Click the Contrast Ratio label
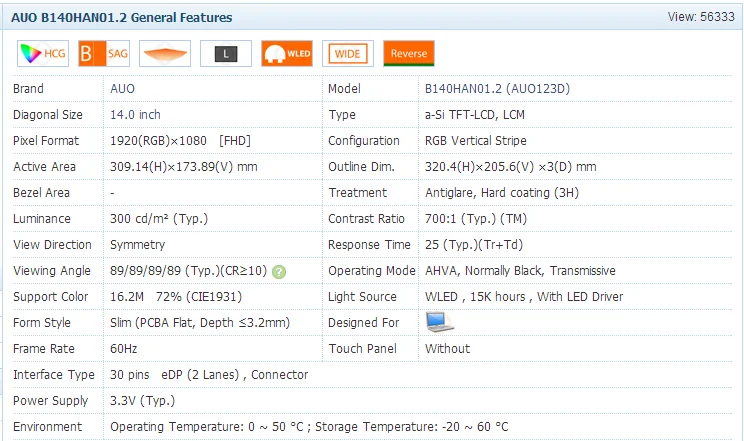This screenshot has width=744, height=441. 366,219
